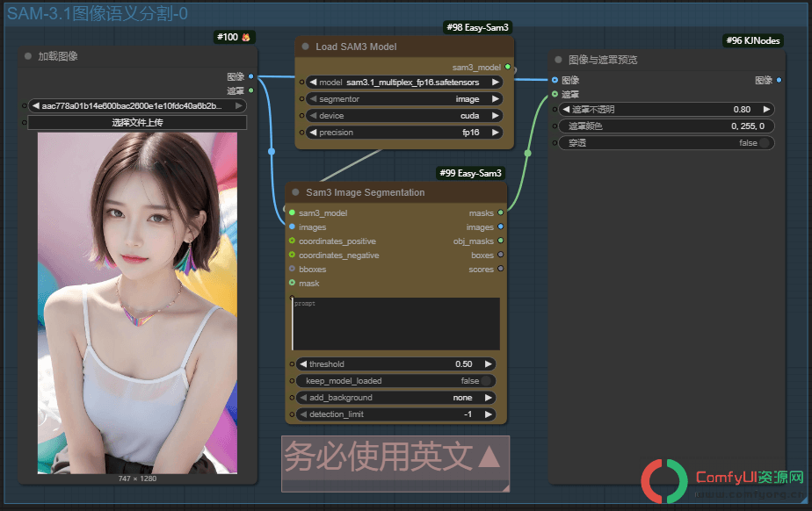Collapse the Load SAM3 Model node dot

[306, 46]
